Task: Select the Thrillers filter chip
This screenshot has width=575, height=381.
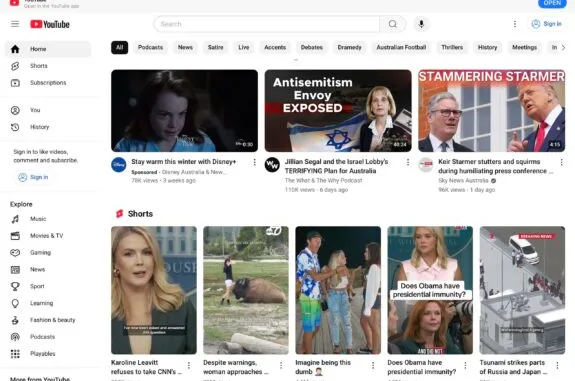Action: 452,48
